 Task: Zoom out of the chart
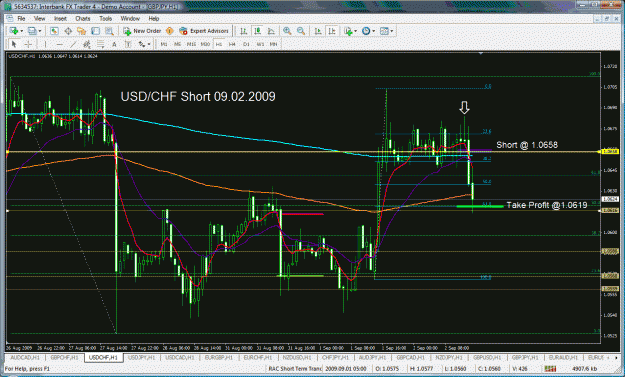coord(301,31)
